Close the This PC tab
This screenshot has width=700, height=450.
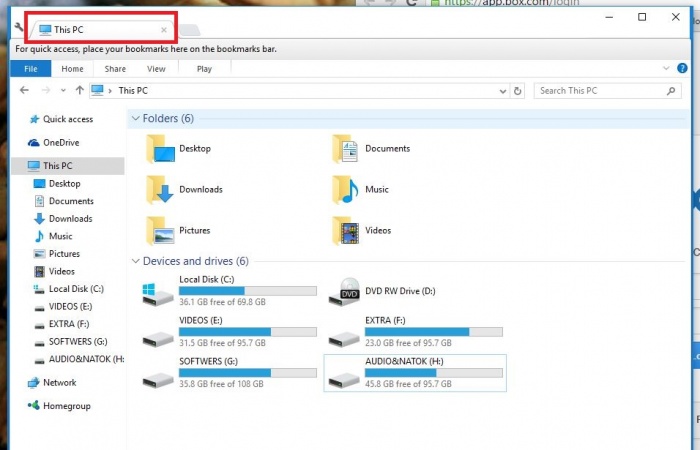(164, 30)
